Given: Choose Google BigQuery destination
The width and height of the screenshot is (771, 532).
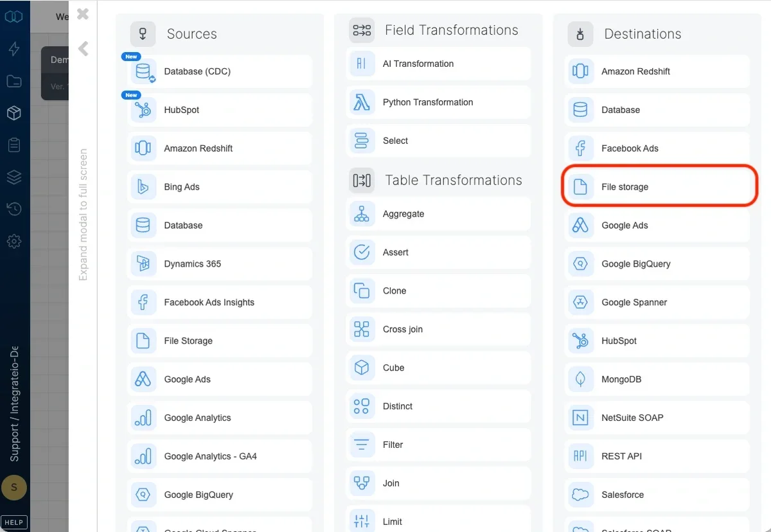Looking at the screenshot, I should click(x=657, y=264).
